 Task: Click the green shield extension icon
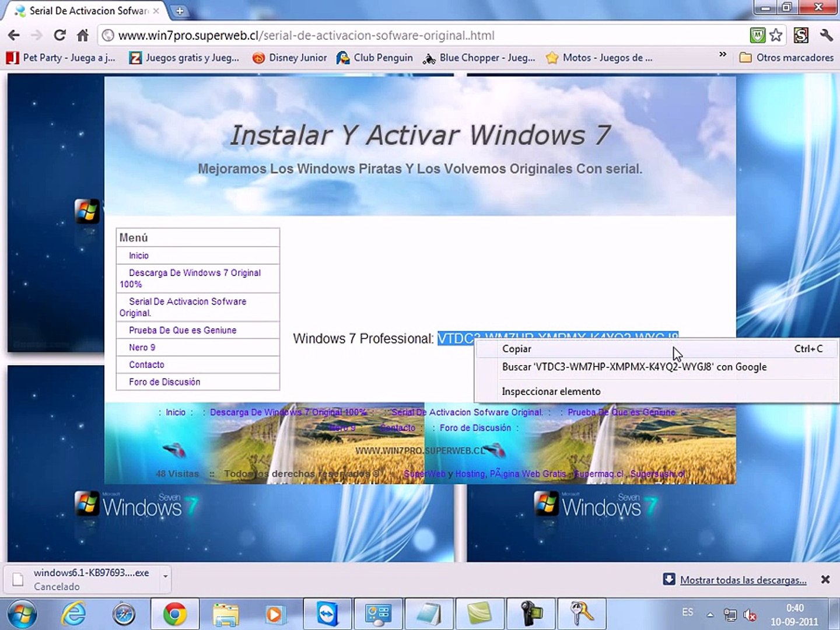point(757,36)
